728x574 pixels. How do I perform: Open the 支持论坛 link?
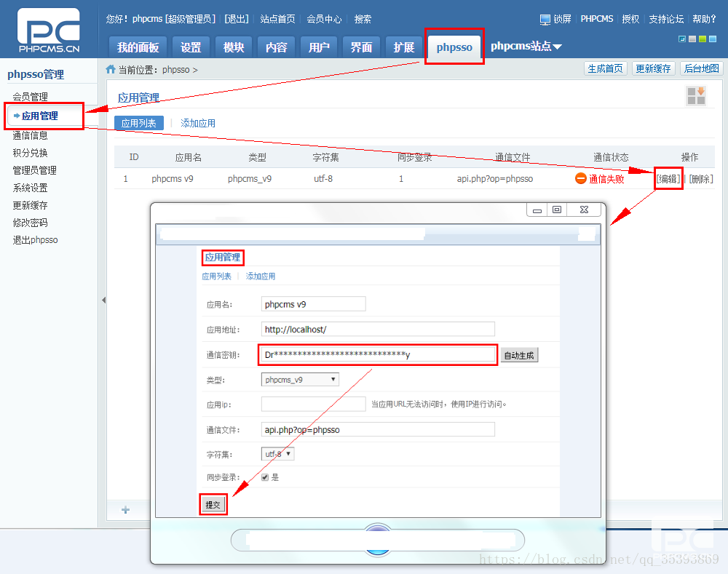(x=666, y=19)
